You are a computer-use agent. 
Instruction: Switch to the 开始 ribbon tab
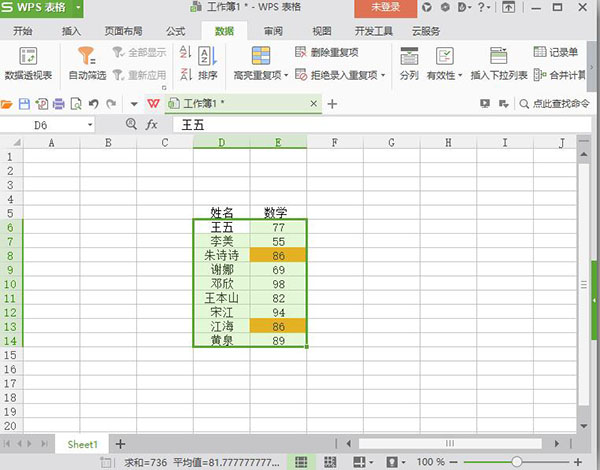click(x=23, y=31)
